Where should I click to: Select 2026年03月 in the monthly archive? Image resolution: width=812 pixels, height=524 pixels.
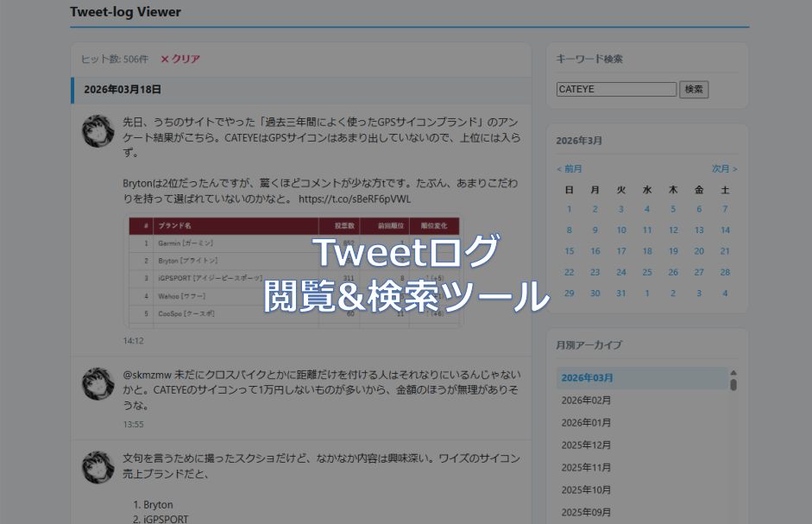pyautogui.click(x=588, y=378)
